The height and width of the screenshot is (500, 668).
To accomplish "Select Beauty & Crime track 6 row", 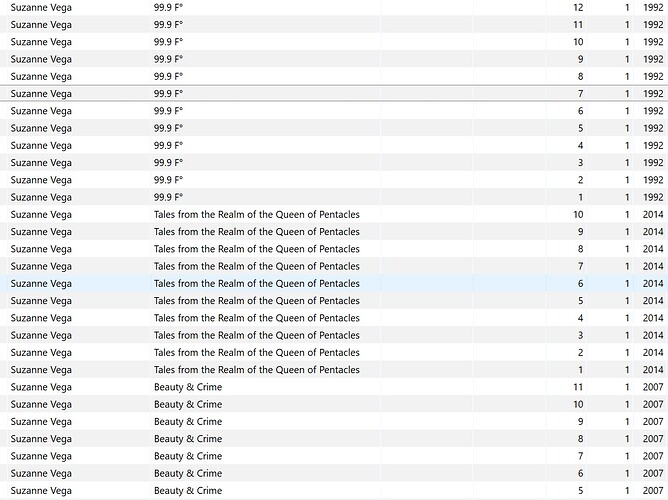I will point(334,473).
